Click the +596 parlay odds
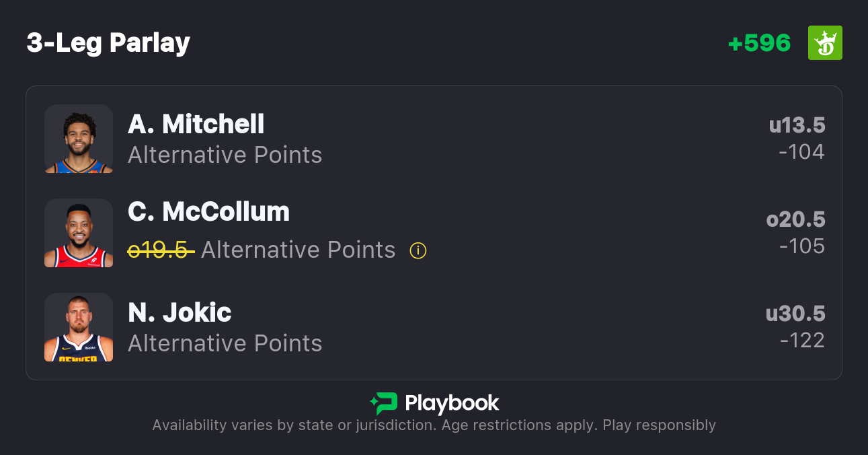Viewport: 868px width, 455px height. tap(759, 43)
